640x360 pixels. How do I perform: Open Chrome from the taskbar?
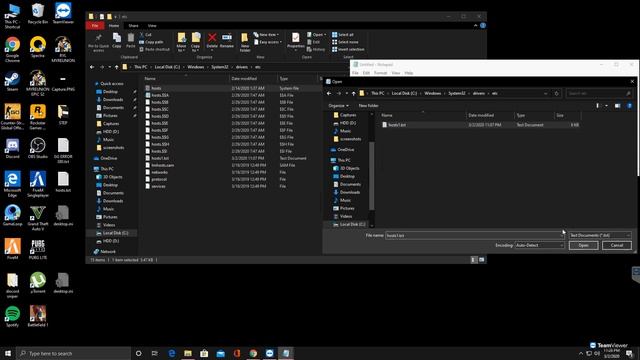click(x=253, y=353)
